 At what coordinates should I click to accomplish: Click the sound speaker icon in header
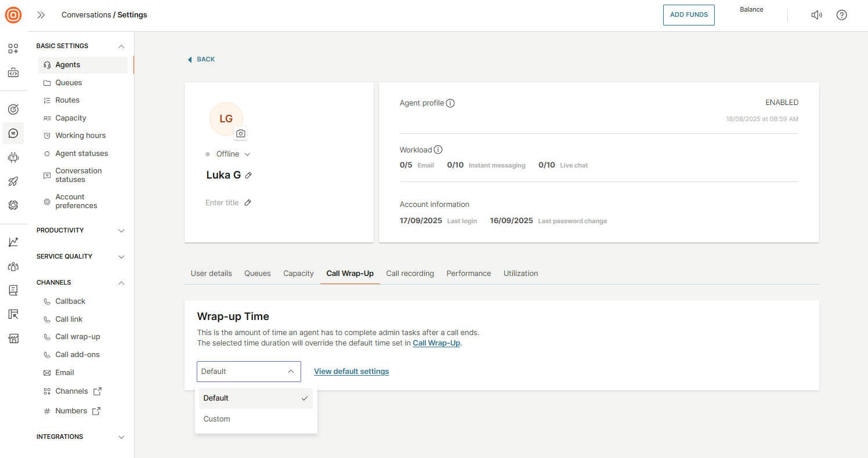coord(816,15)
